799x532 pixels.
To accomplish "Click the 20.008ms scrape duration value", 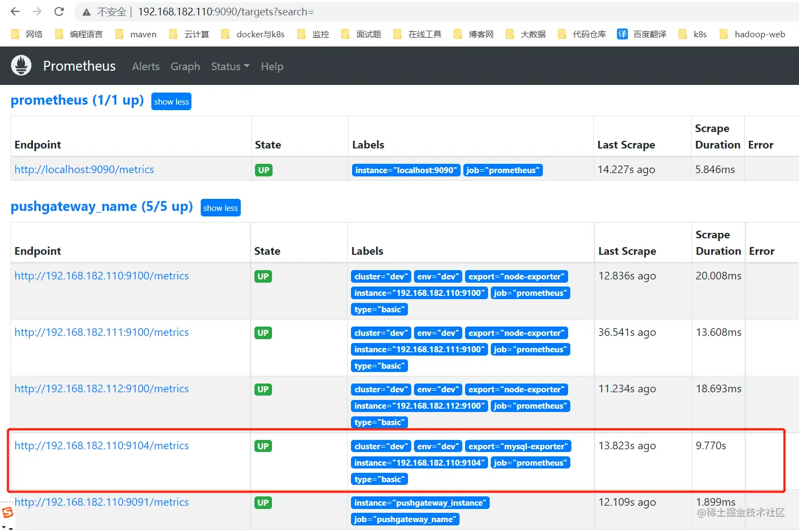I will (718, 276).
